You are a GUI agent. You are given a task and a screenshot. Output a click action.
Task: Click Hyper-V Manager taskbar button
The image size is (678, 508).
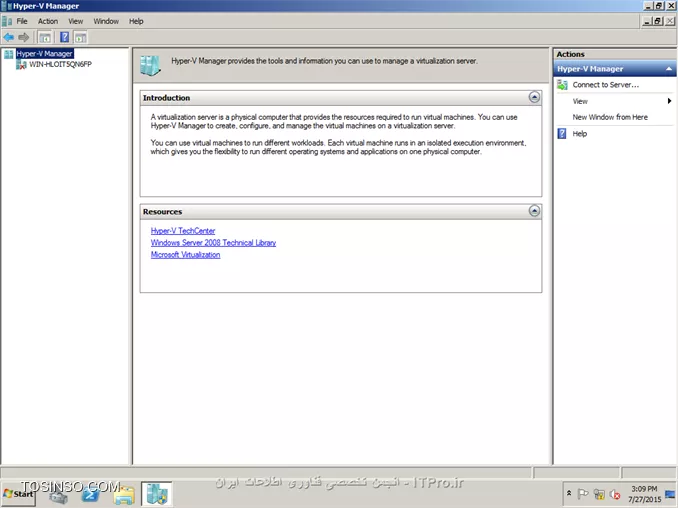pos(157,494)
